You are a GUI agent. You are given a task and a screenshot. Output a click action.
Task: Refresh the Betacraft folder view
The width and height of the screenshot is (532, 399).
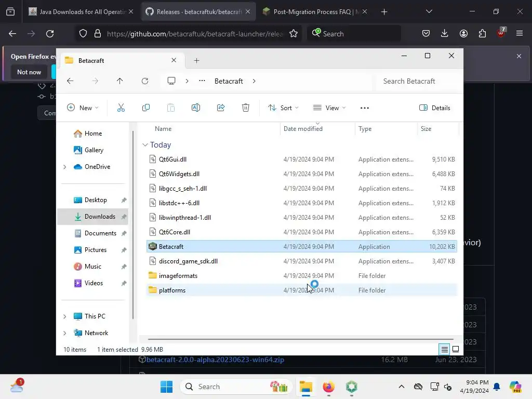tap(145, 81)
